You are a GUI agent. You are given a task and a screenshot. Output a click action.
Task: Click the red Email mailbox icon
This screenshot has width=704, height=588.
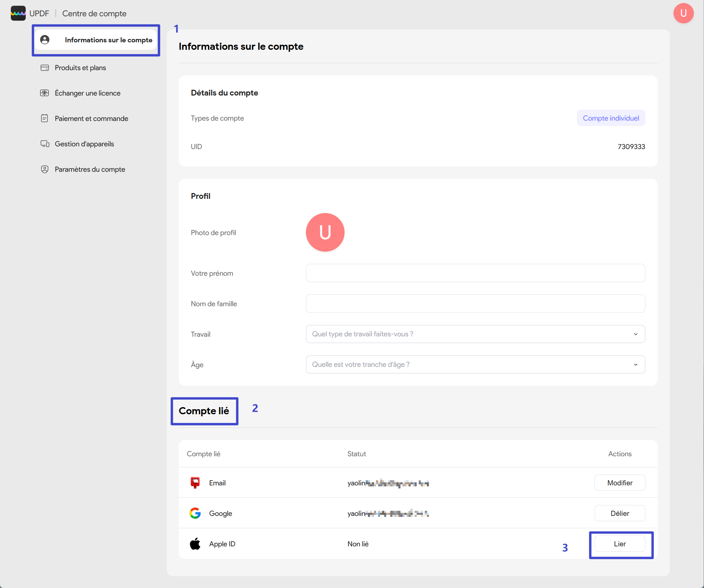(195, 483)
